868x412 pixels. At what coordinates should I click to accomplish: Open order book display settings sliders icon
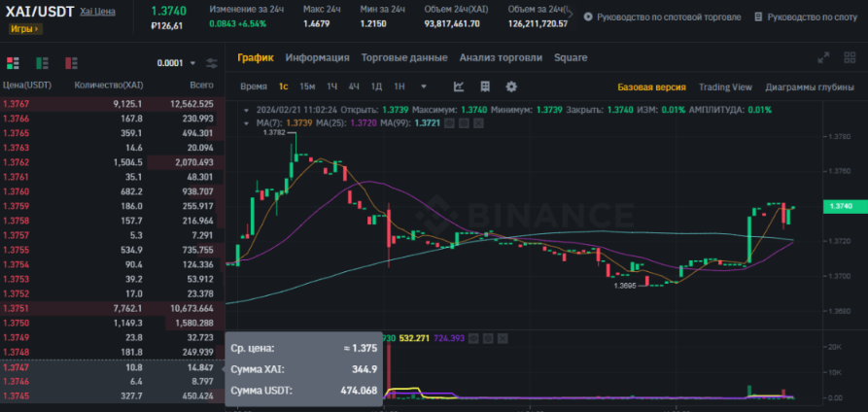[212, 63]
